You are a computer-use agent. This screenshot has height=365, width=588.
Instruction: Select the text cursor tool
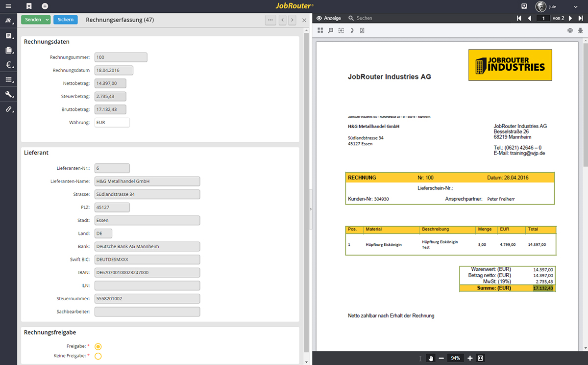(420, 358)
